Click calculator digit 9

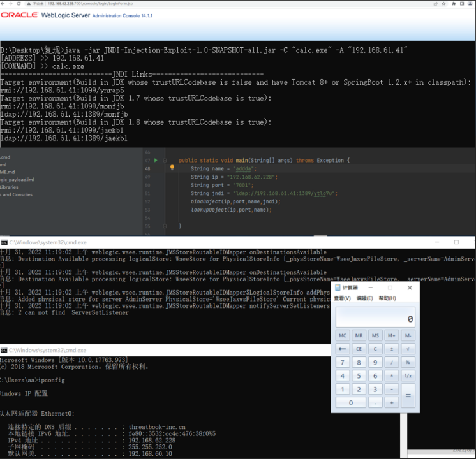[x=375, y=362]
